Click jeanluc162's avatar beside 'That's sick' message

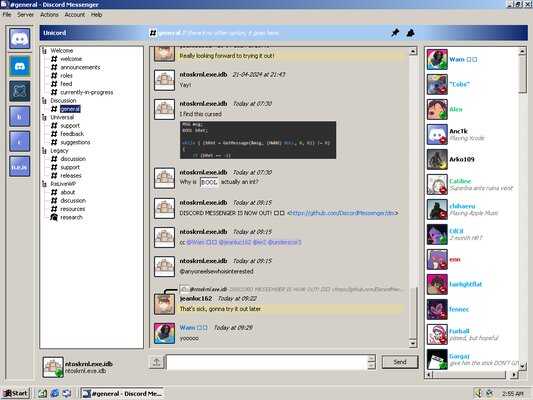(165, 304)
